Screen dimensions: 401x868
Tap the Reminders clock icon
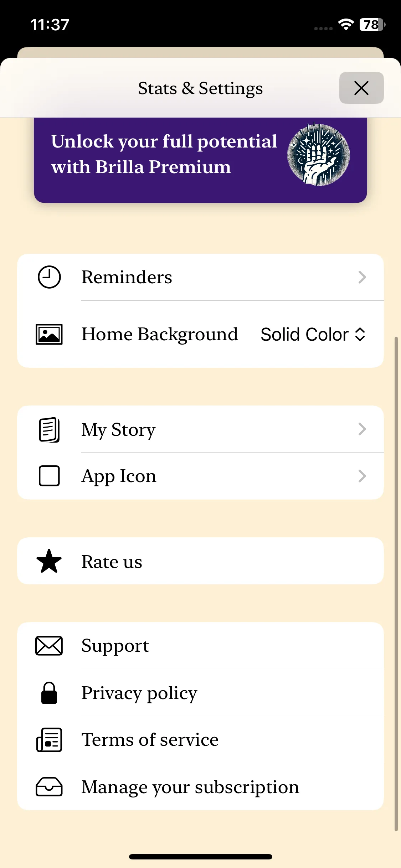pos(49,277)
